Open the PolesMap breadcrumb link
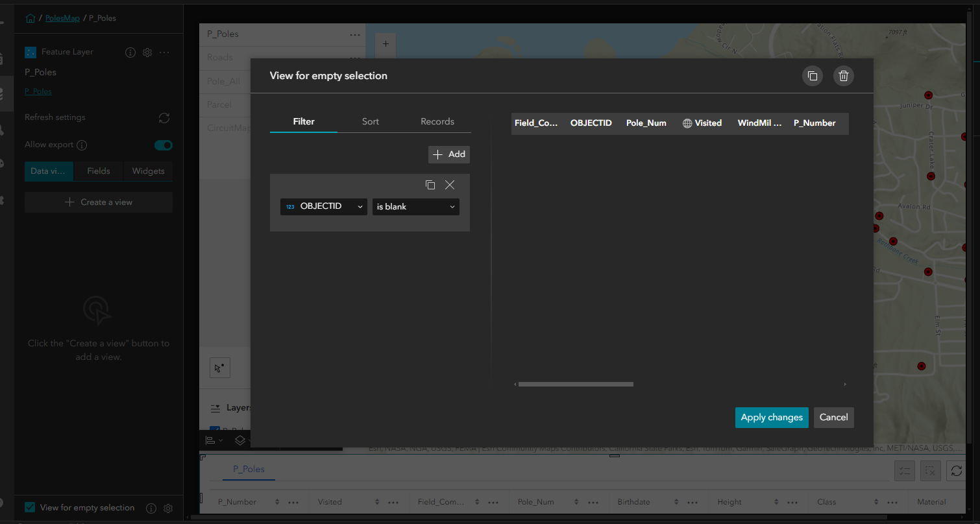980x524 pixels. click(x=61, y=18)
